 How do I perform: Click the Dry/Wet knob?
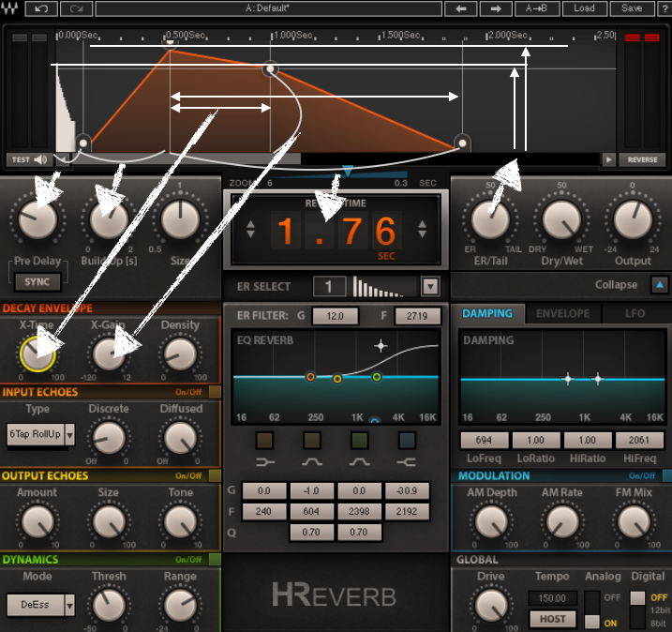[x=561, y=219]
